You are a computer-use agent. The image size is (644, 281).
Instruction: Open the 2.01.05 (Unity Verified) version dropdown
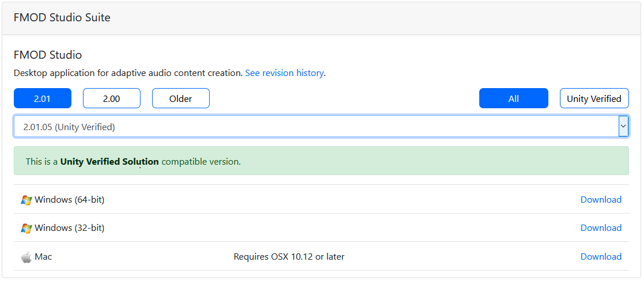(321, 127)
